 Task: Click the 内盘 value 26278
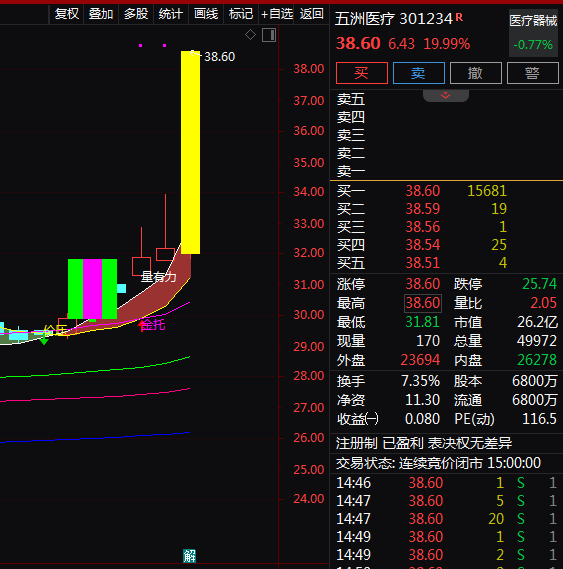tap(537, 360)
